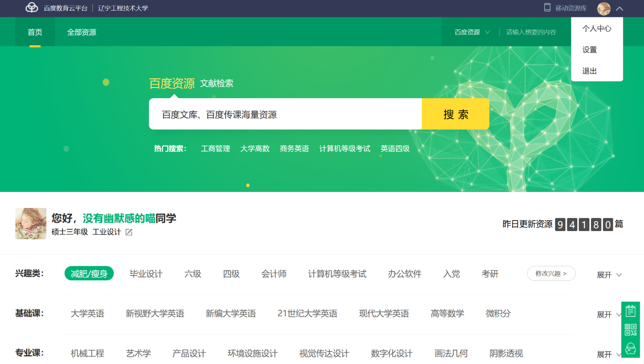Select the 毕业设计 interest tag
Image resolution: width=644 pixels, height=364 pixels.
pyautogui.click(x=146, y=274)
